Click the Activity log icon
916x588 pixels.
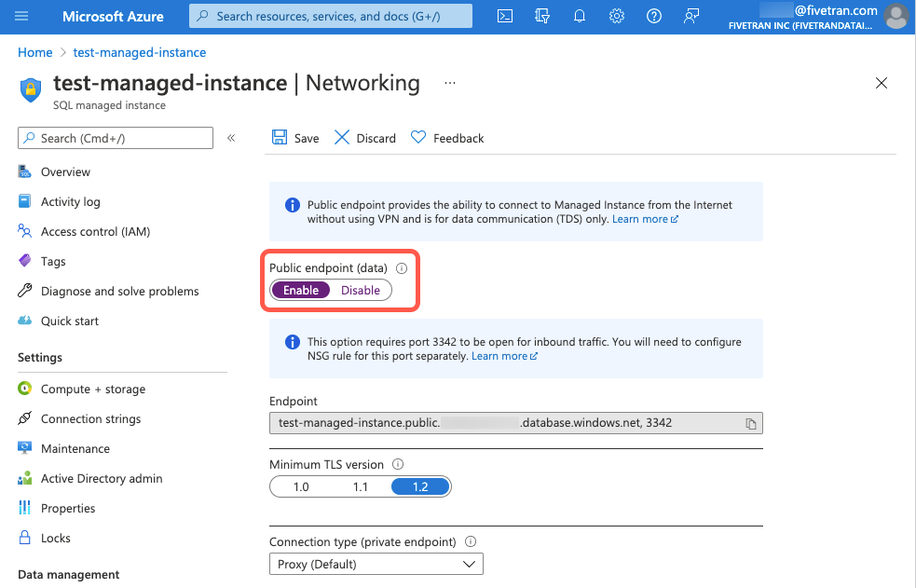[x=24, y=201]
